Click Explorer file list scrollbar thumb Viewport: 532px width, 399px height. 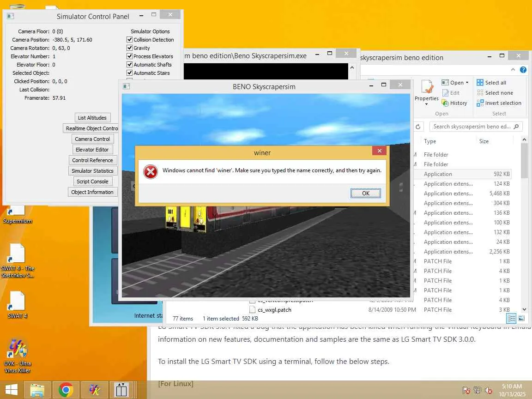(524, 160)
